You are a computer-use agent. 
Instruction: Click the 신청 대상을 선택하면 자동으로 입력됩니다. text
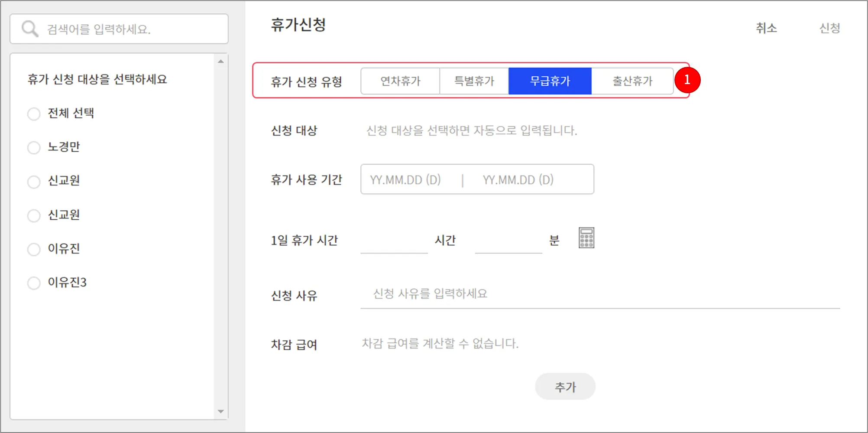point(472,130)
